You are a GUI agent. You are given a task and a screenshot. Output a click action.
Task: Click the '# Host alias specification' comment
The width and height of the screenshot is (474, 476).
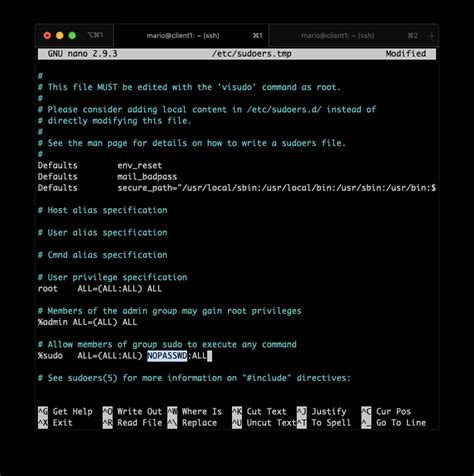(x=102, y=210)
